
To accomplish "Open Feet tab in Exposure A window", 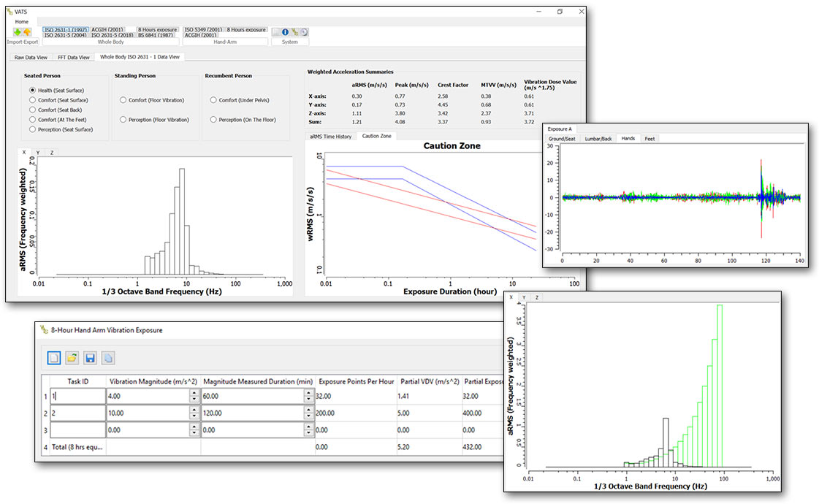I will (650, 139).
